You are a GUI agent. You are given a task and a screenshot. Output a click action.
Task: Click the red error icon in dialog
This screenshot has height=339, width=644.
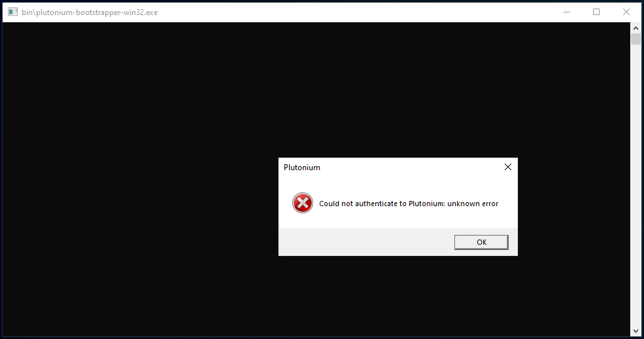coord(303,204)
